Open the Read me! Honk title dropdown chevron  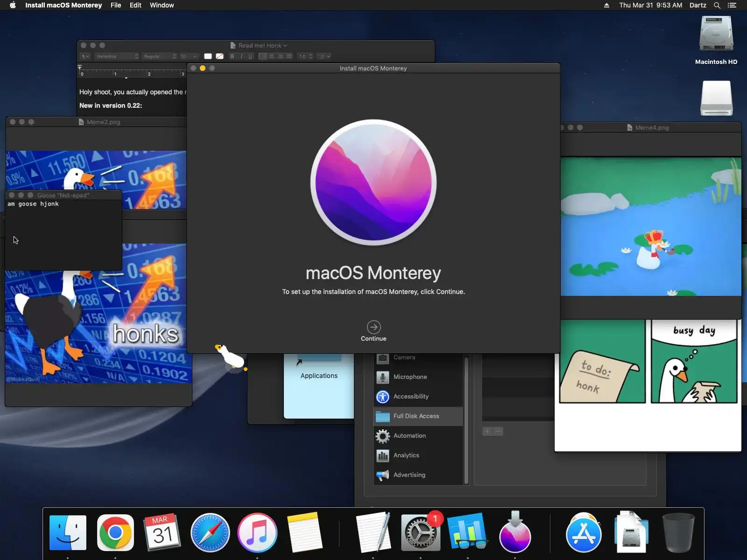pos(285,46)
